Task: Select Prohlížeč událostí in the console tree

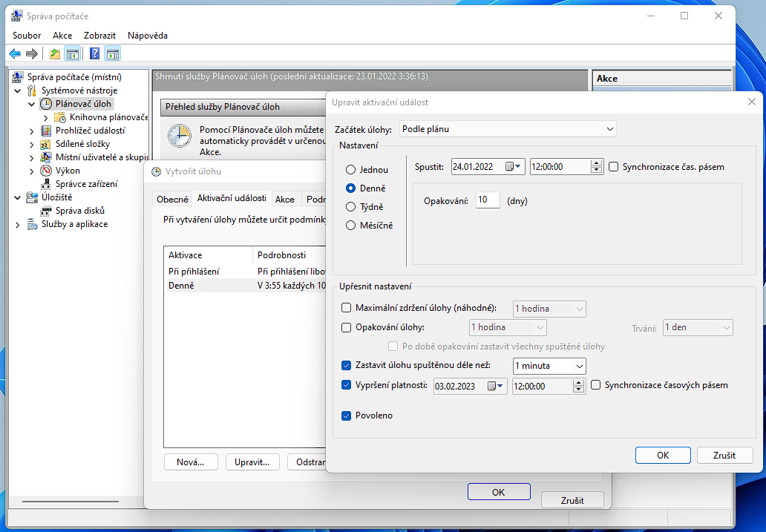Action: [x=90, y=131]
